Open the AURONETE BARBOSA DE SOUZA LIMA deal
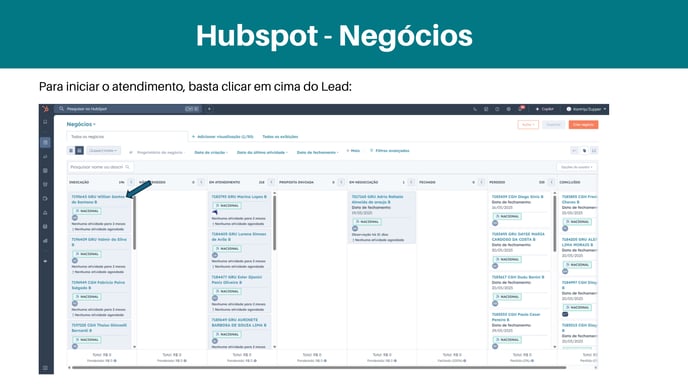The height and width of the screenshot is (387, 688). click(x=239, y=322)
